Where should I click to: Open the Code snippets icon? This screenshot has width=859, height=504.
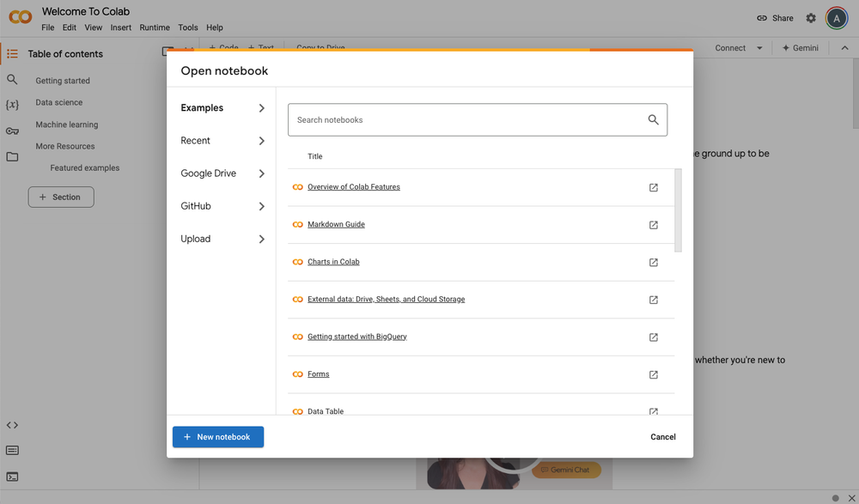(x=12, y=425)
